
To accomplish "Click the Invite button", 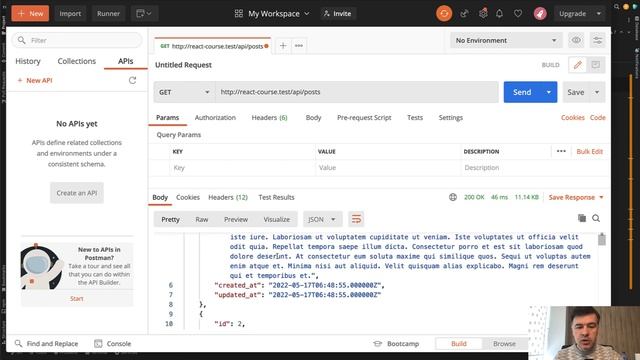I will (x=338, y=13).
